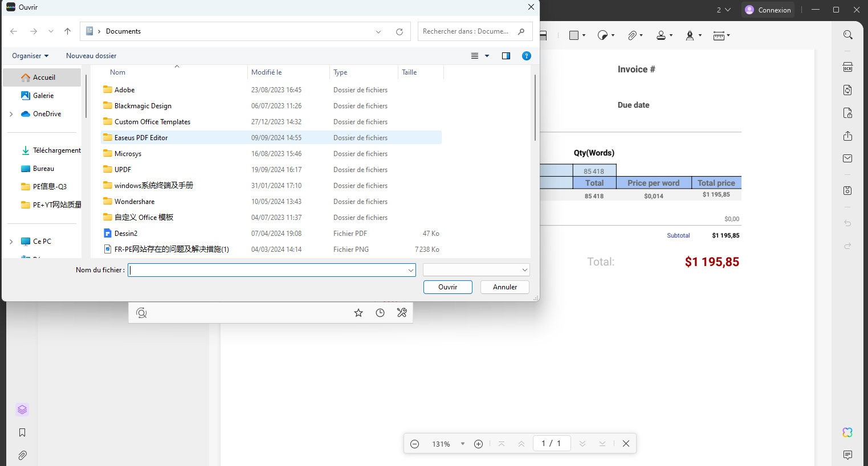
Task: Open attachments panel in left sidebar
Action: 22,455
